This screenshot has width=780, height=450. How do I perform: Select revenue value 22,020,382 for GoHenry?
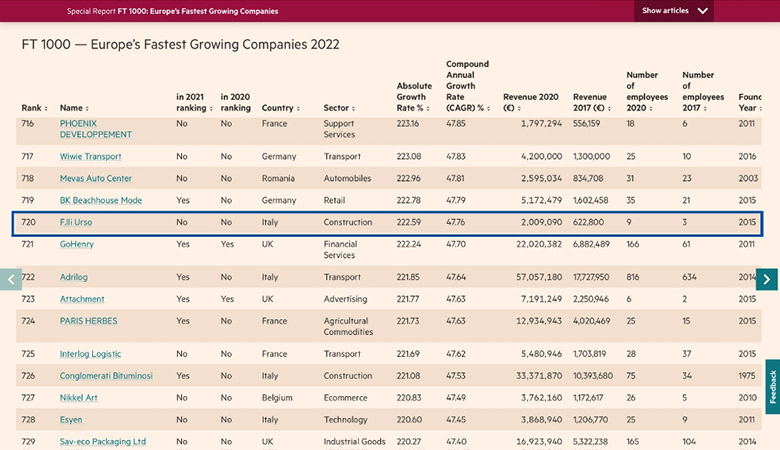pos(539,244)
